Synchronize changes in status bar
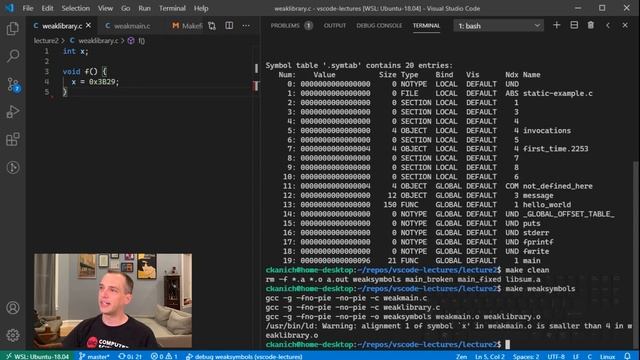 coord(130,356)
